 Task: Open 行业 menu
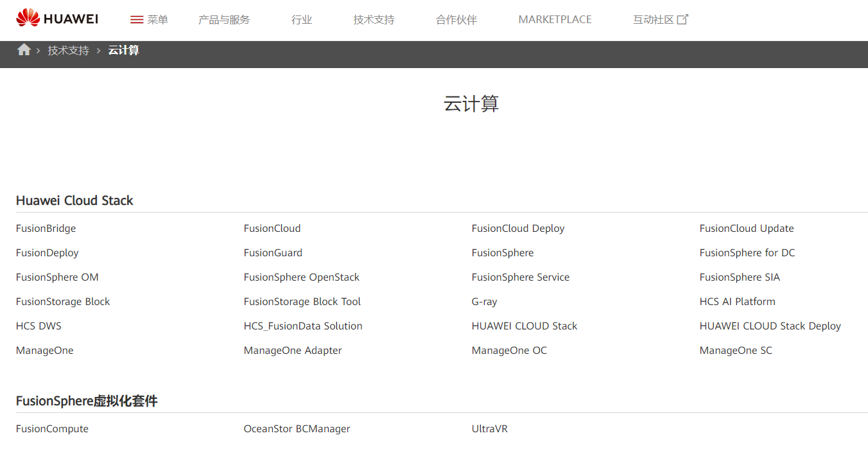[x=302, y=20]
